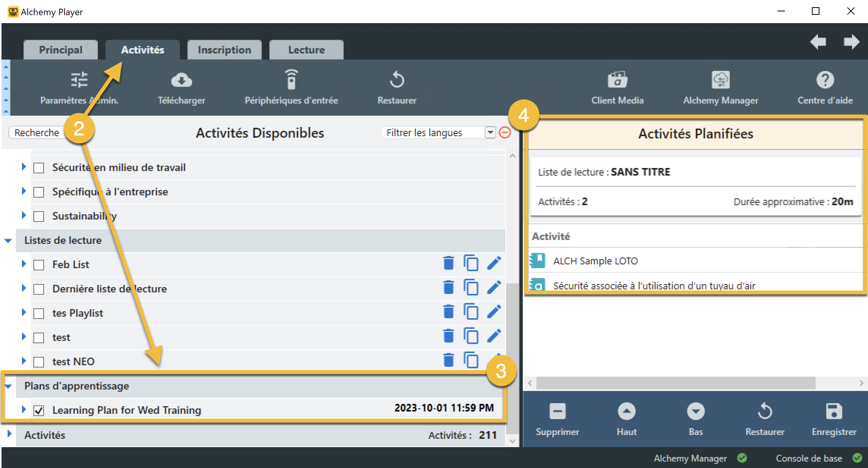Click the Recherche search field
The height and width of the screenshot is (468, 868).
pyautogui.click(x=37, y=132)
